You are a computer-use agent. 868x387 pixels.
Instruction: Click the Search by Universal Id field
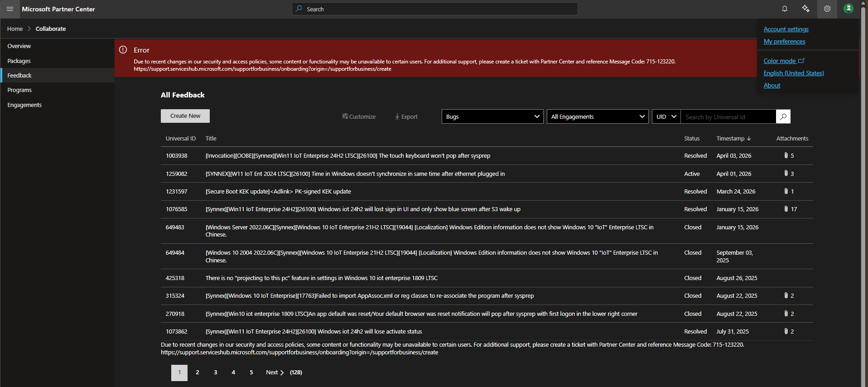click(728, 116)
